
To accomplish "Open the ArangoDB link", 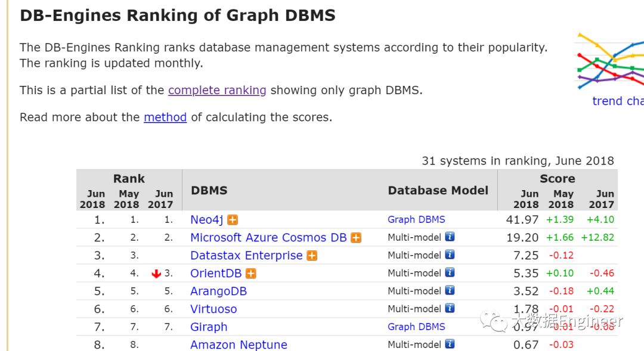I will pos(218,291).
